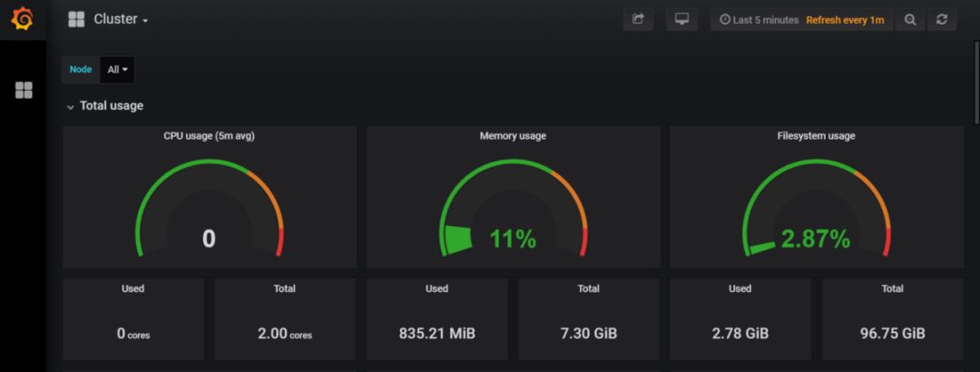Click the CPU usage (5m avg) panel title

[208, 136]
